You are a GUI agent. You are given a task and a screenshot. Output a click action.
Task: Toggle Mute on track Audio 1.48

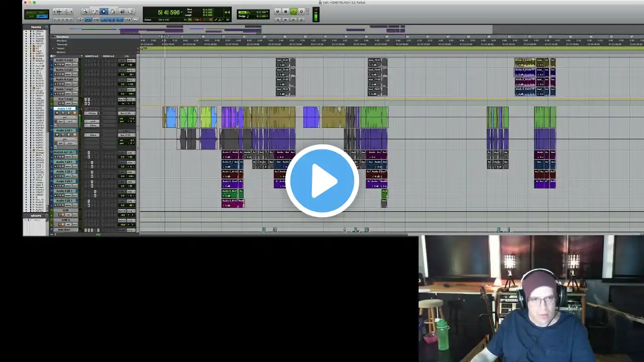(x=75, y=113)
